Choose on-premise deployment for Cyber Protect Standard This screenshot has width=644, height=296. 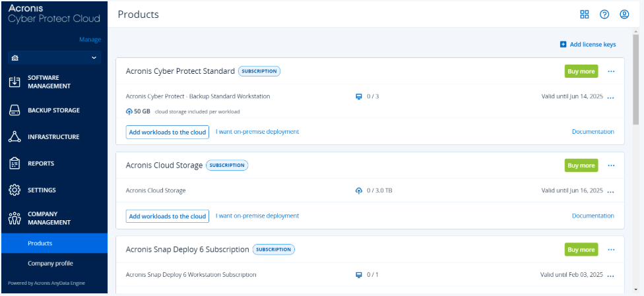pyautogui.click(x=257, y=132)
